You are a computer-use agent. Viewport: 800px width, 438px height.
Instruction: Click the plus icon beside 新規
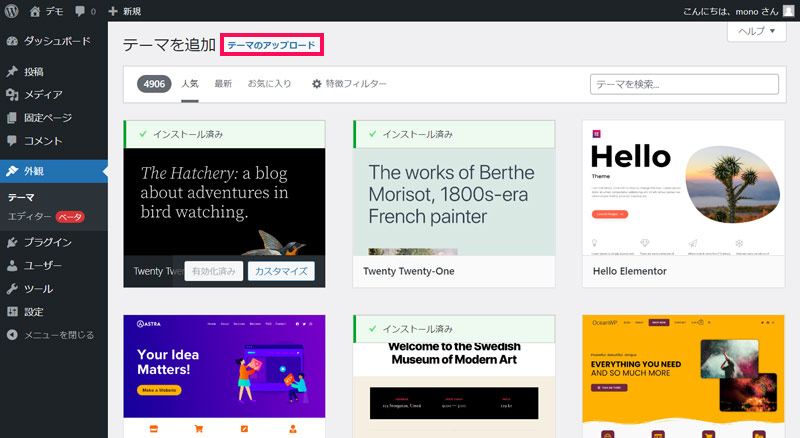(x=113, y=11)
